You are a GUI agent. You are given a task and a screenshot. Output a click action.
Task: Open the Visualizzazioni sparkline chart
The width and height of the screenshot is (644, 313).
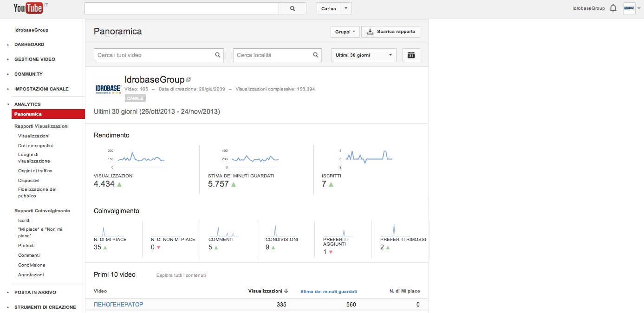pyautogui.click(x=141, y=159)
